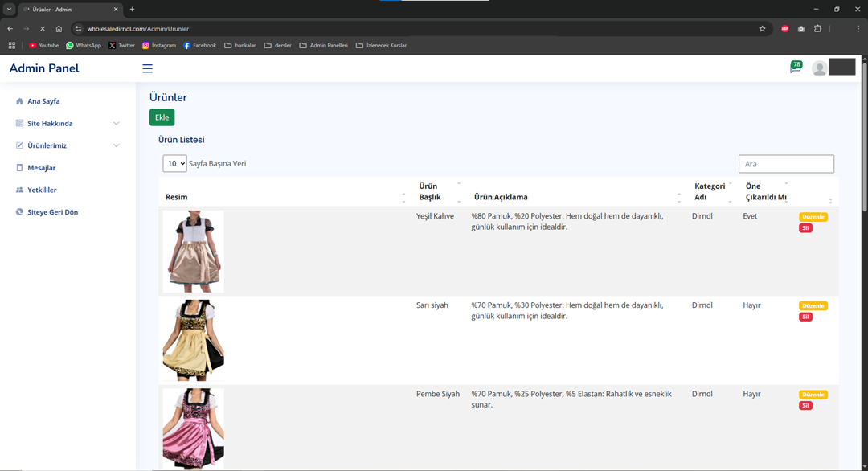Expand the Site Hakkında submenu
This screenshot has height=471, width=868.
pyautogui.click(x=68, y=124)
